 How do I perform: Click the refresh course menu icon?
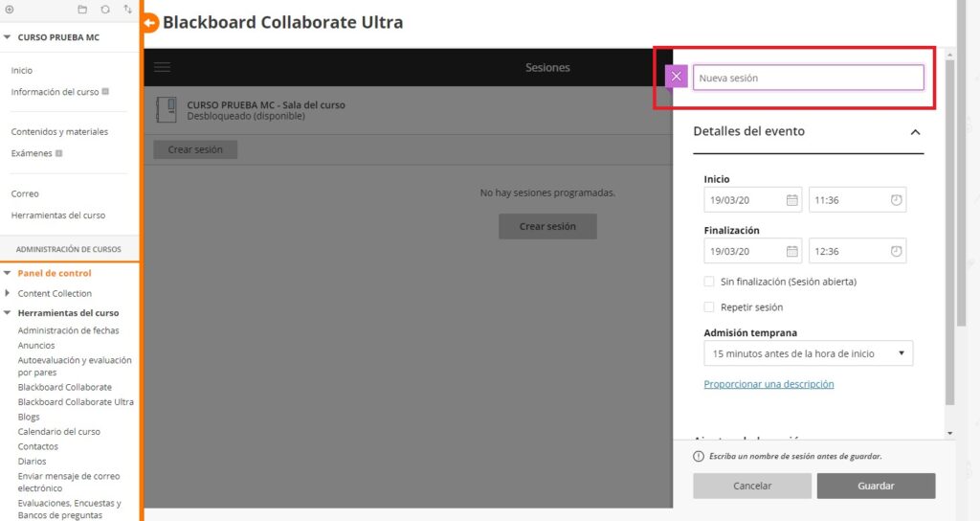pyautogui.click(x=104, y=9)
